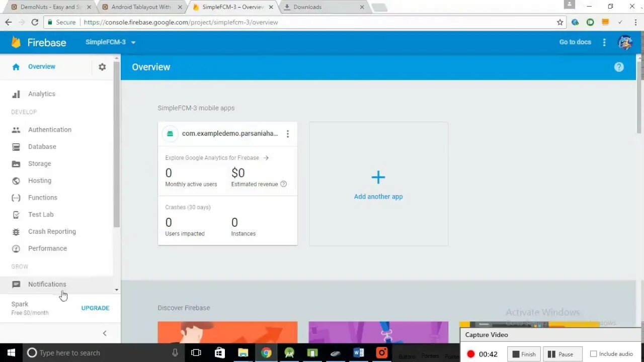Click the Storage folder image icon
This screenshot has height=362, width=644.
click(16, 164)
